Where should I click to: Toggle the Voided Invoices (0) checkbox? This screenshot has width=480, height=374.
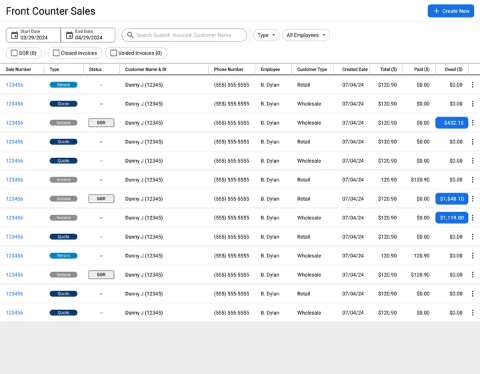[114, 53]
